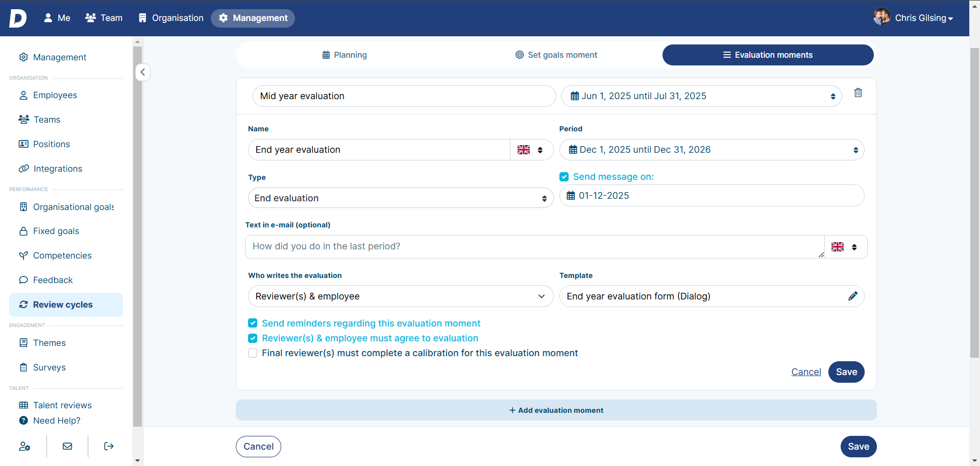Open Organisational goals in sidebar
The image size is (980, 466).
(x=66, y=207)
